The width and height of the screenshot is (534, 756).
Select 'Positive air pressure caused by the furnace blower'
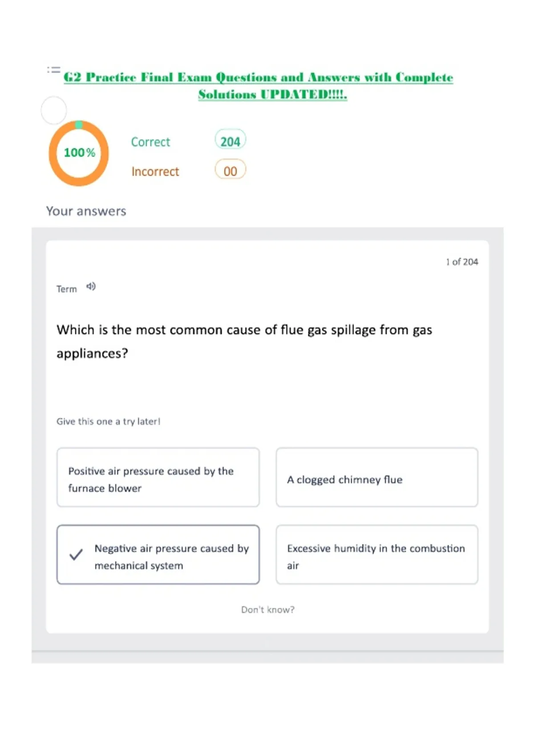[x=158, y=477]
